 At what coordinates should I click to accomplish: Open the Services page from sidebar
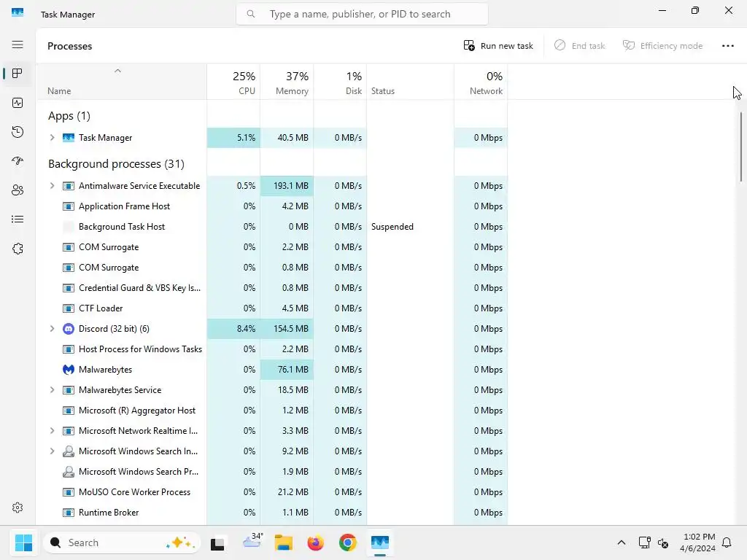pyautogui.click(x=18, y=249)
